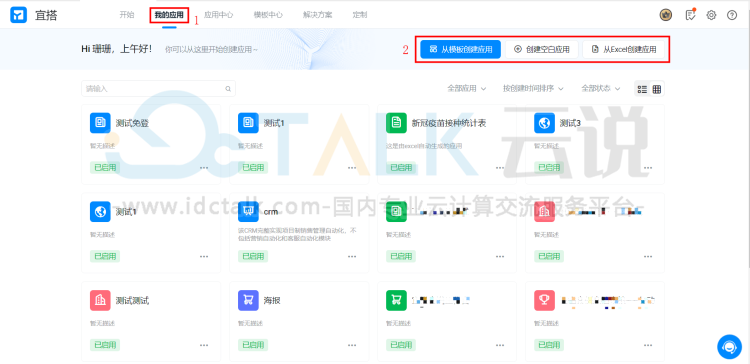Click the crm description text
The image size is (750, 364).
(298, 234)
